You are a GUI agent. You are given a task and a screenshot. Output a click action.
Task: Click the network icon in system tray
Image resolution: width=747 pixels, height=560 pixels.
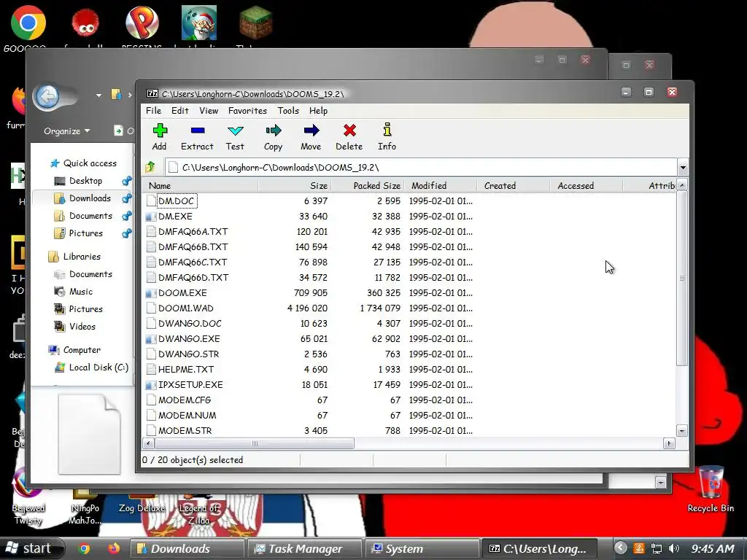click(x=657, y=548)
